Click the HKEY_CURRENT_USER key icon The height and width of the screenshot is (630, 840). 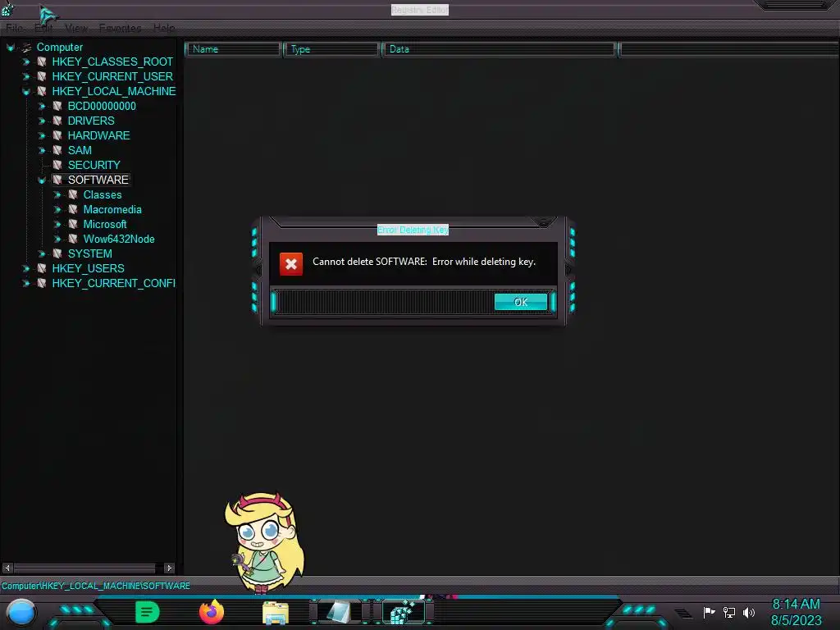pyautogui.click(x=42, y=76)
